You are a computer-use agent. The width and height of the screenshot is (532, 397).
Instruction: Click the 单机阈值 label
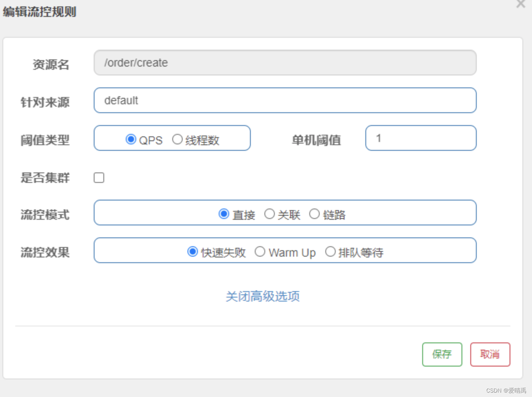316,140
